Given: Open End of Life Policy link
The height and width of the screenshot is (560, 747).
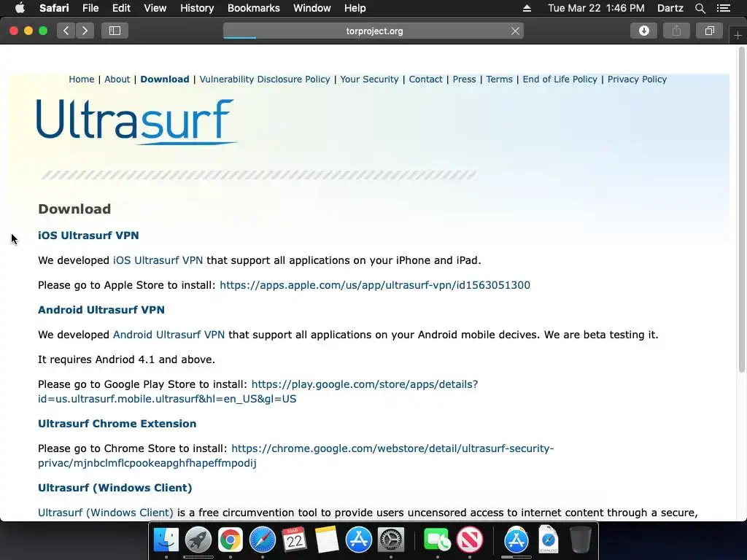Looking at the screenshot, I should coord(560,79).
